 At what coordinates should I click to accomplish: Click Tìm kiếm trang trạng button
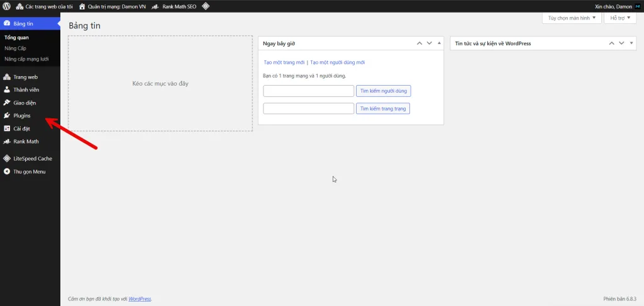(383, 108)
